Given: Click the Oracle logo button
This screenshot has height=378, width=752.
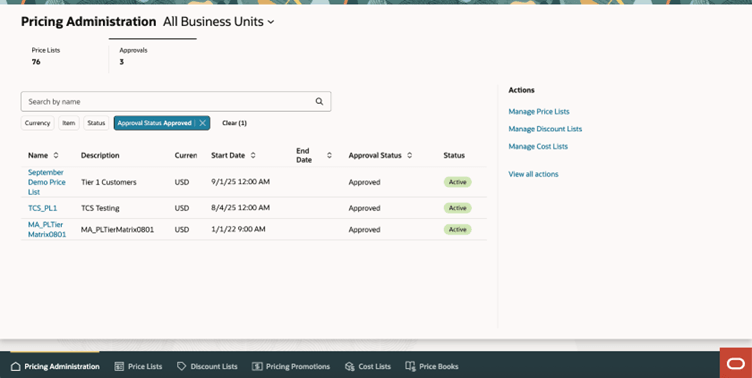Looking at the screenshot, I should [x=736, y=364].
